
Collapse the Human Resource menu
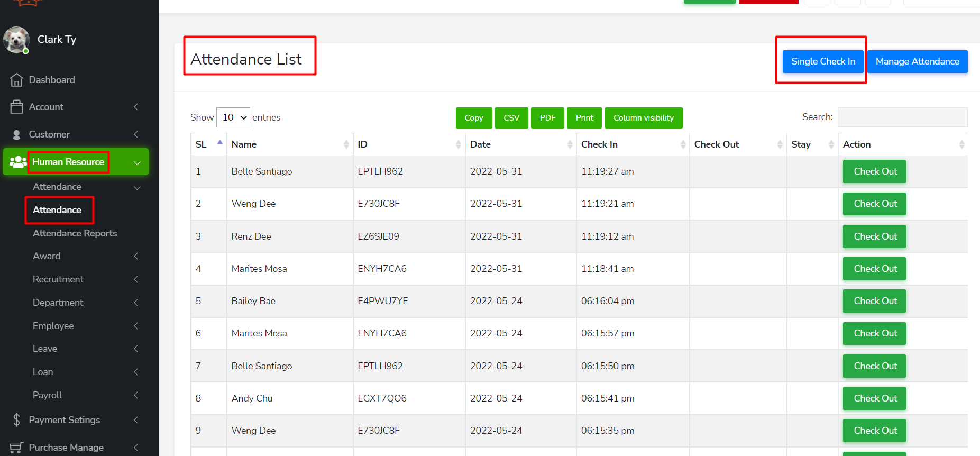click(137, 162)
